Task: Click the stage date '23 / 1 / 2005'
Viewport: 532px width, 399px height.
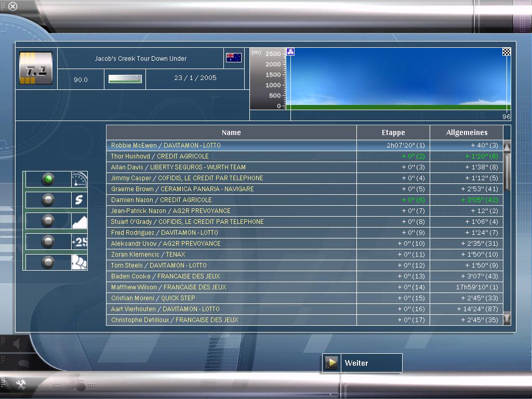Action: click(x=195, y=78)
